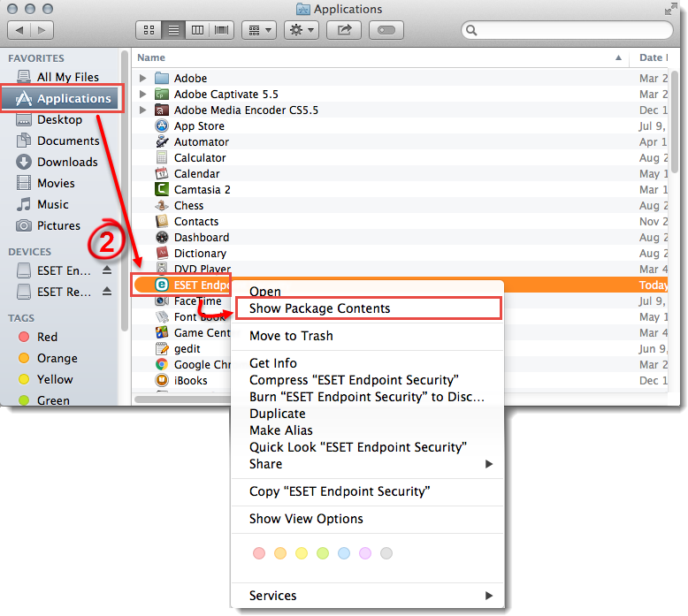
Task: Click the Share toolbar button
Action: [x=343, y=30]
